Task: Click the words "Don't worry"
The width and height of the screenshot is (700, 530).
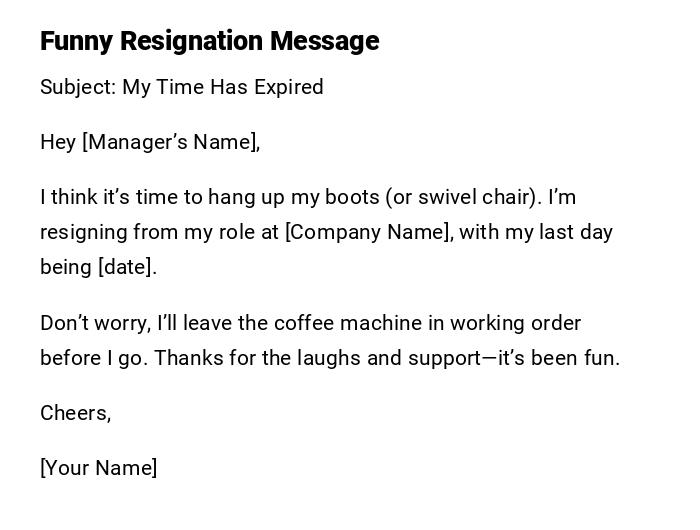Action: pyautogui.click(x=94, y=323)
